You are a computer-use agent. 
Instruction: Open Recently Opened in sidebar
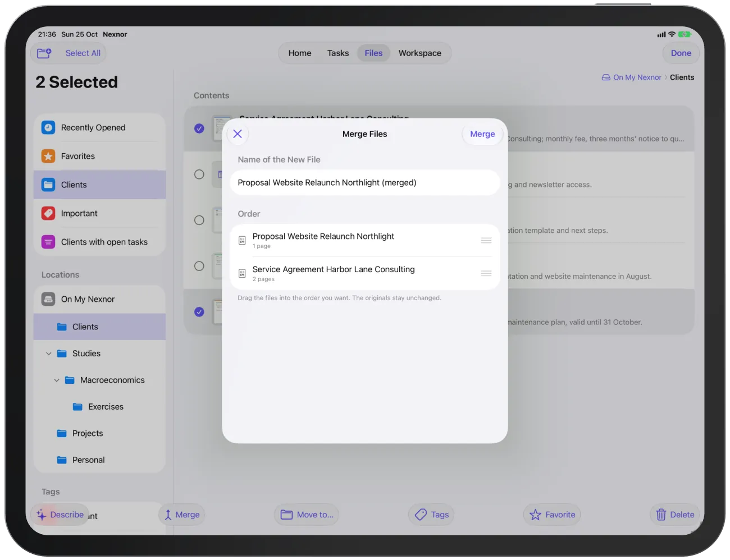(x=99, y=128)
